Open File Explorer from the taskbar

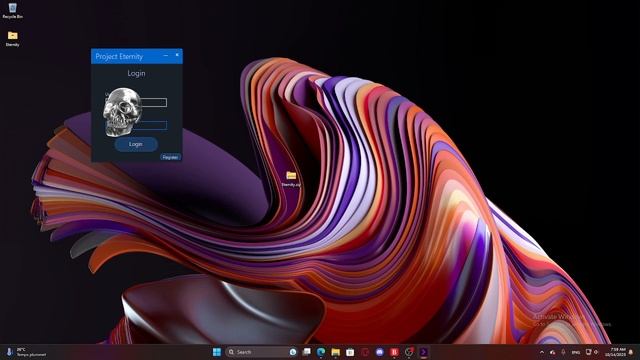[x=336, y=352]
